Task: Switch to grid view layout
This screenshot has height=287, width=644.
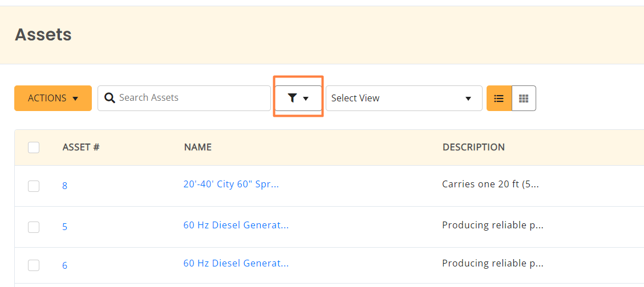Action: coord(524,99)
